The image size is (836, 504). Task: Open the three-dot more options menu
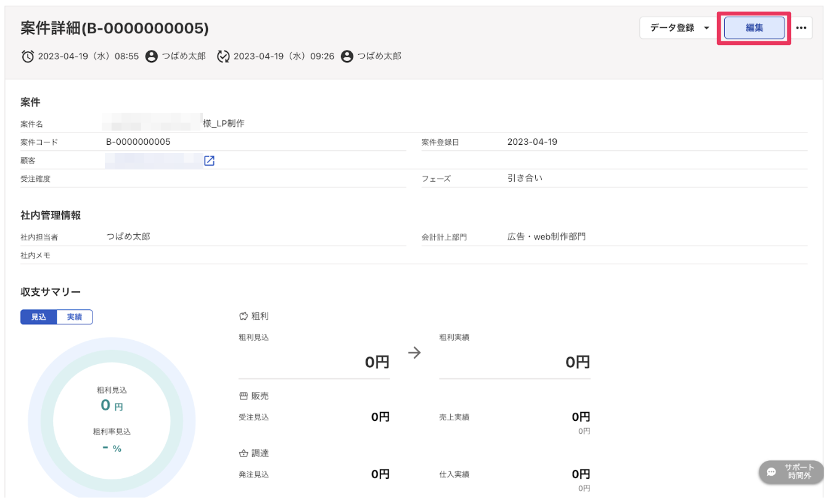(x=801, y=28)
